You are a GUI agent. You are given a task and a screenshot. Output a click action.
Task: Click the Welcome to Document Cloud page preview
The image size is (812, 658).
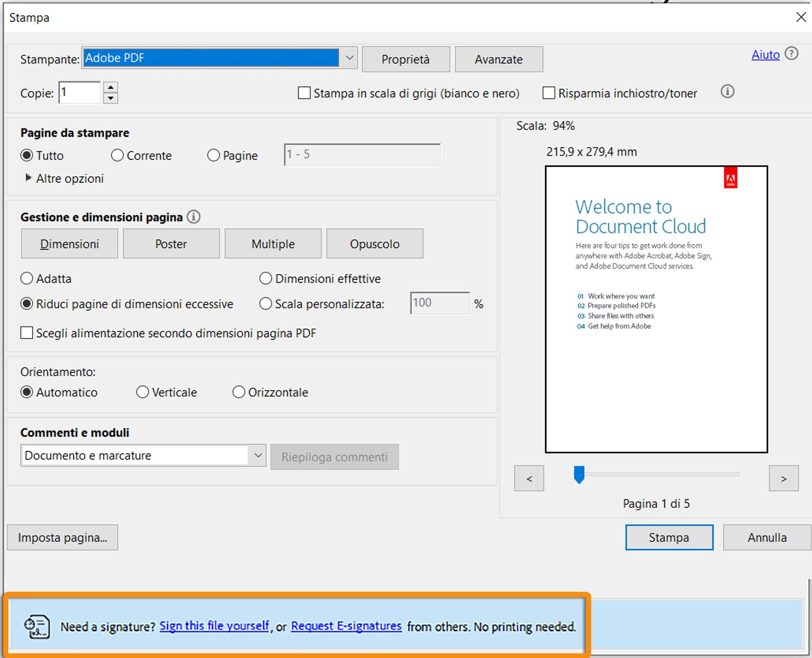pyautogui.click(x=656, y=309)
